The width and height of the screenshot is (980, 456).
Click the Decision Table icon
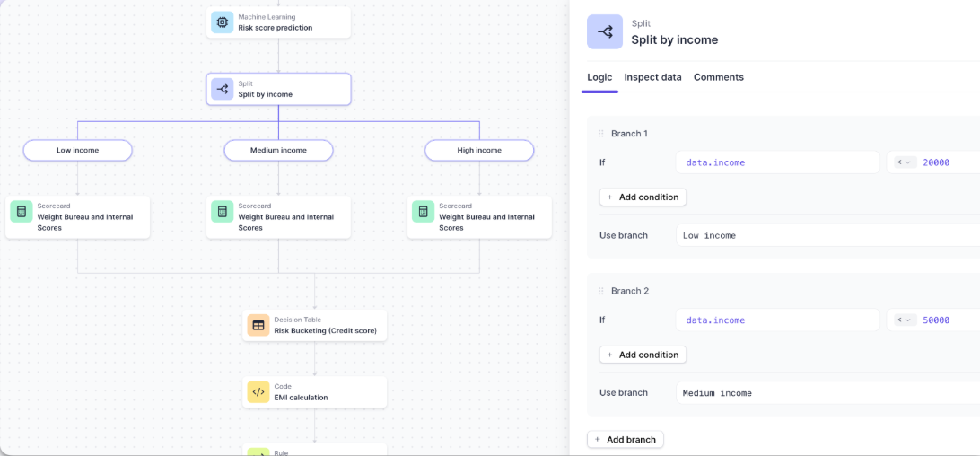coord(258,325)
